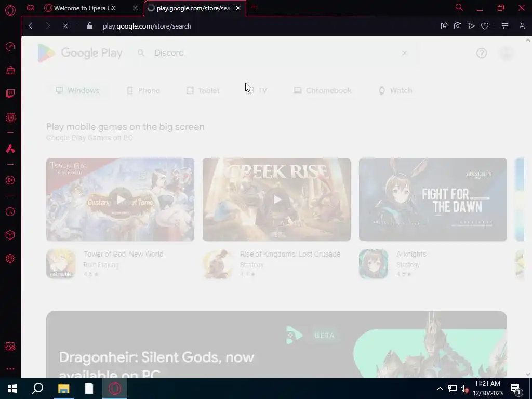Viewport: 532px width, 399px height.
Task: Show hidden system tray icons
Action: (440, 389)
